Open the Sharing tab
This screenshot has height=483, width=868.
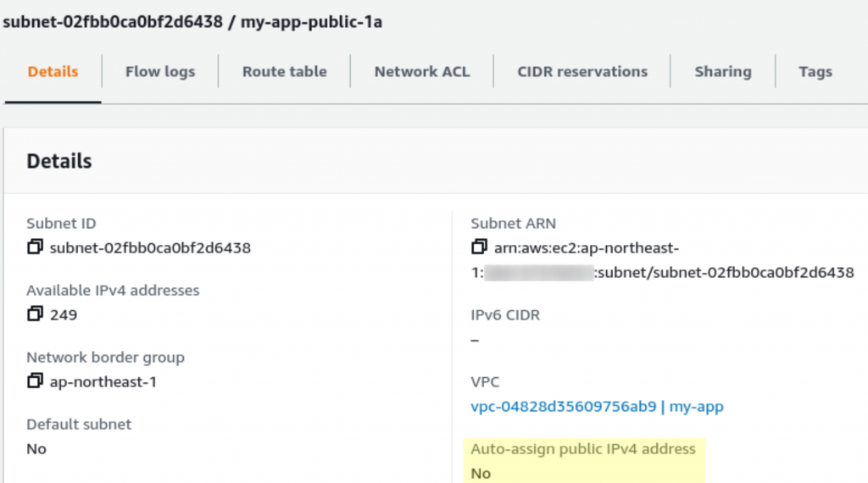[722, 72]
